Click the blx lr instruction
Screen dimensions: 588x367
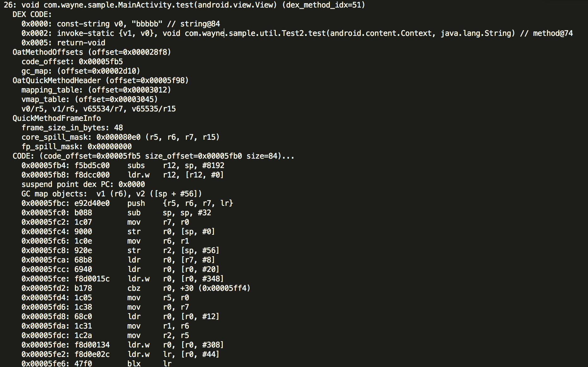[x=149, y=364]
